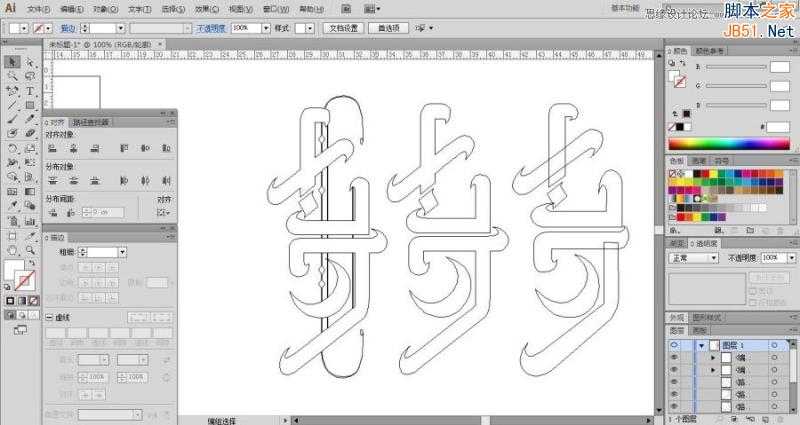800x425 pixels.
Task: Click horizontal align left icon in Align panel
Action: [52, 148]
